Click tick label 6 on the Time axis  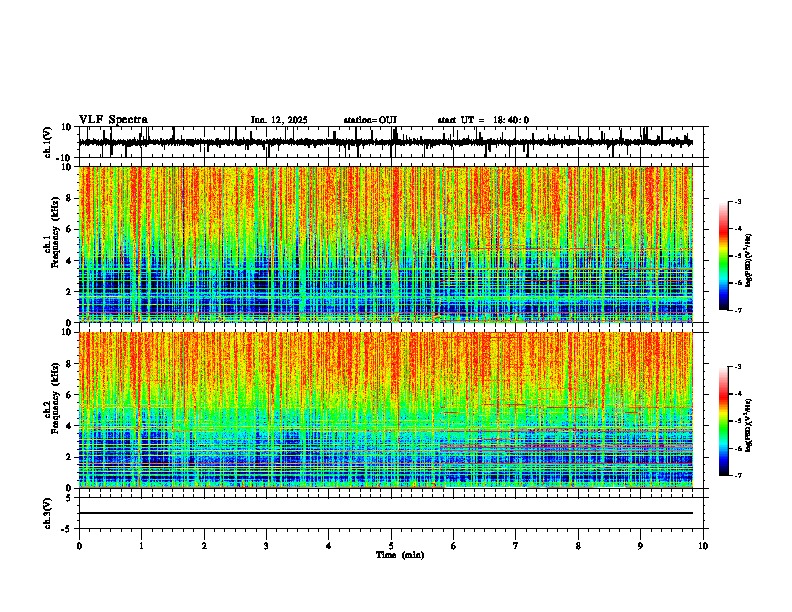click(454, 546)
